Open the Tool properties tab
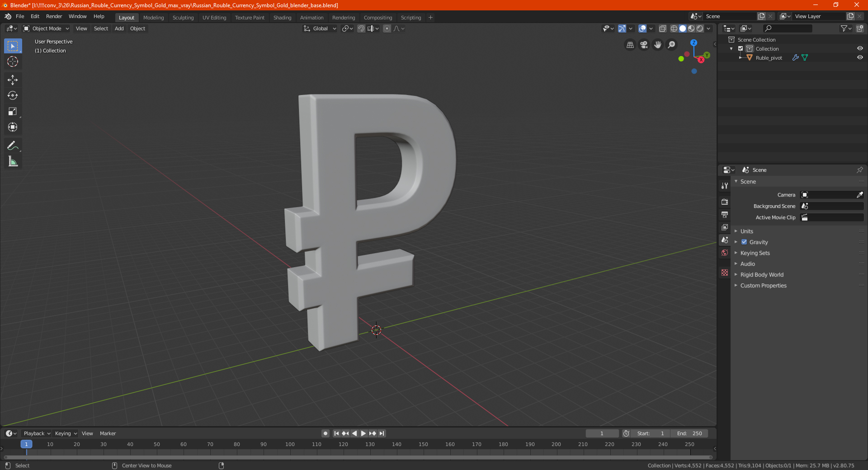The width and height of the screenshot is (868, 470). (x=725, y=186)
